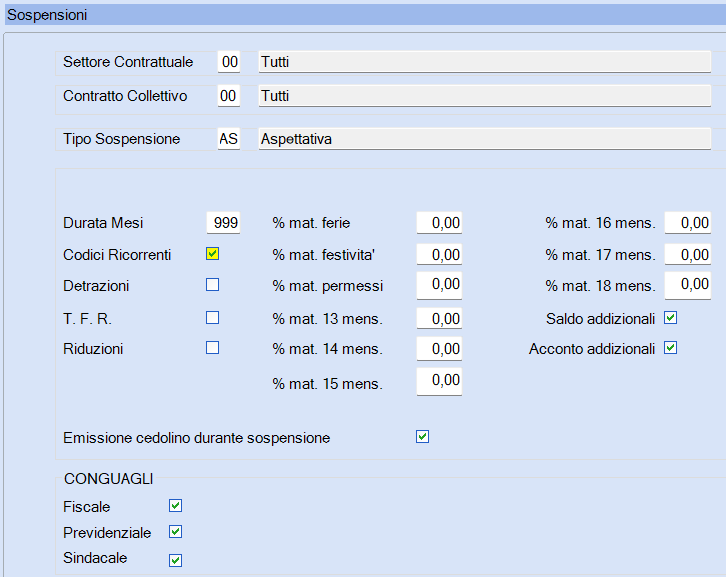Click the Aspettativa description field

click(485, 139)
